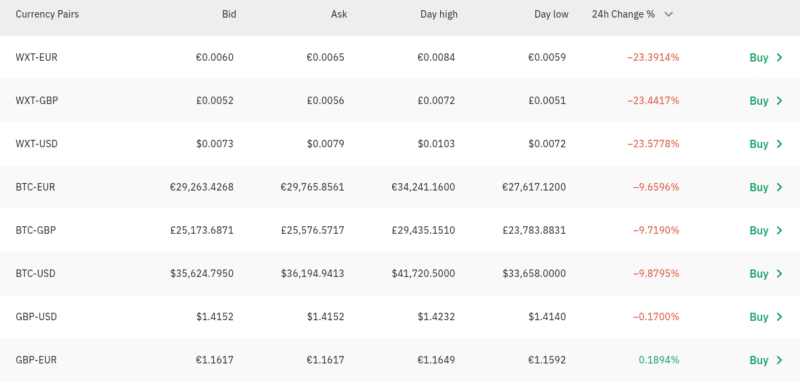Screen dimensions: 800x383
Task: Click the chevron arrow beside GBP-EUR Buy
Action: pos(779,361)
